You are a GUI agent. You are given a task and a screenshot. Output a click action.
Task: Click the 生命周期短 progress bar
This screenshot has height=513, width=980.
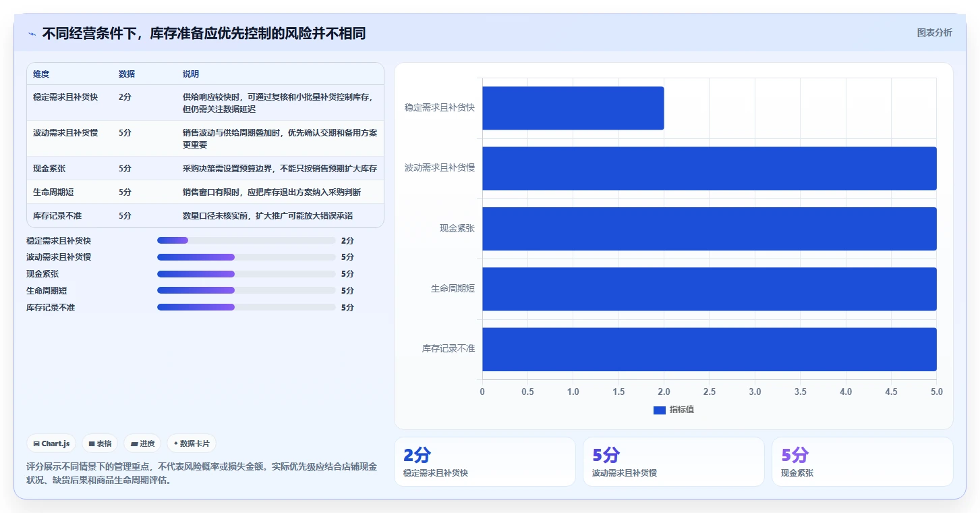pos(246,290)
